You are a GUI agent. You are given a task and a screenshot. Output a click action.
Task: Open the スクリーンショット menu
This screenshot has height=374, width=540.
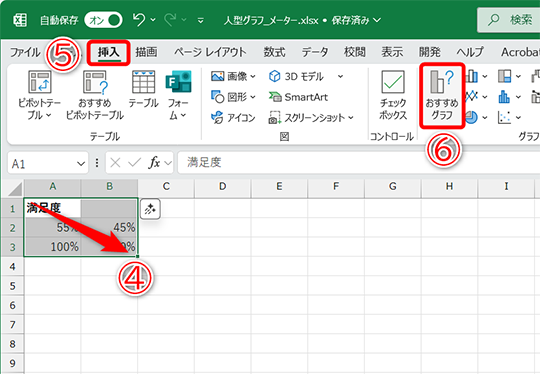(311, 118)
